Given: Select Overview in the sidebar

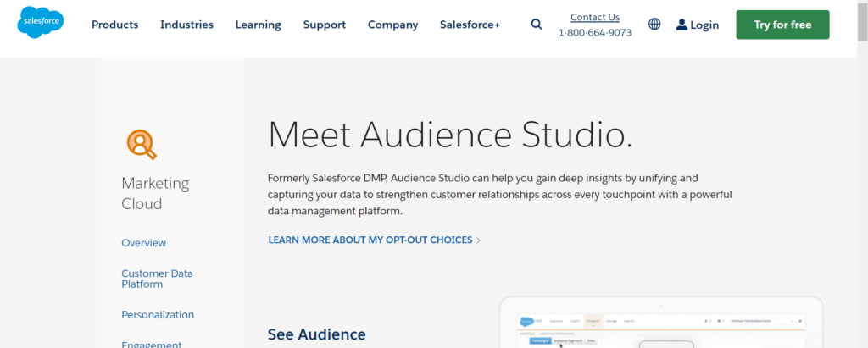Looking at the screenshot, I should (143, 243).
